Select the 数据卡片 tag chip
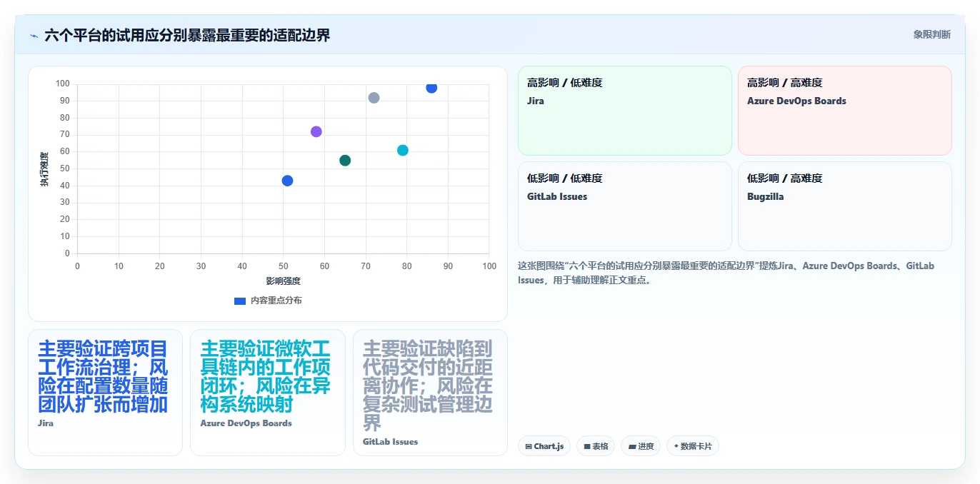This screenshot has width=980, height=484. point(693,446)
